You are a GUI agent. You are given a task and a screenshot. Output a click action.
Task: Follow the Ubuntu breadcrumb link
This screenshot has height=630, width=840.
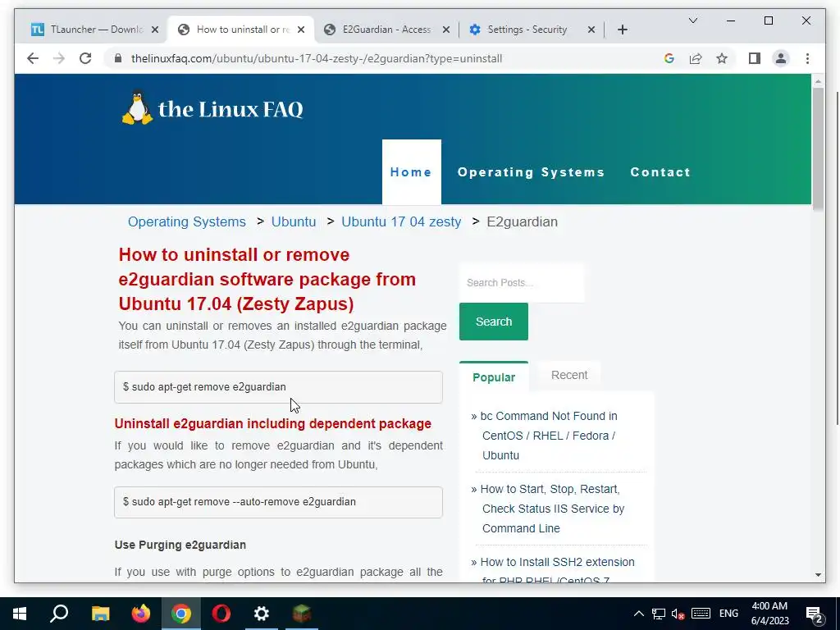(294, 221)
